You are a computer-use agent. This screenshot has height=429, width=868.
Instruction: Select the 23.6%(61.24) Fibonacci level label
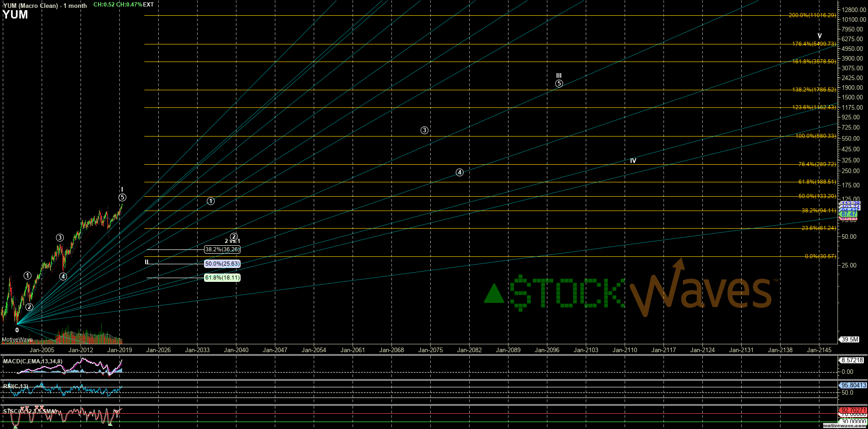(819, 228)
